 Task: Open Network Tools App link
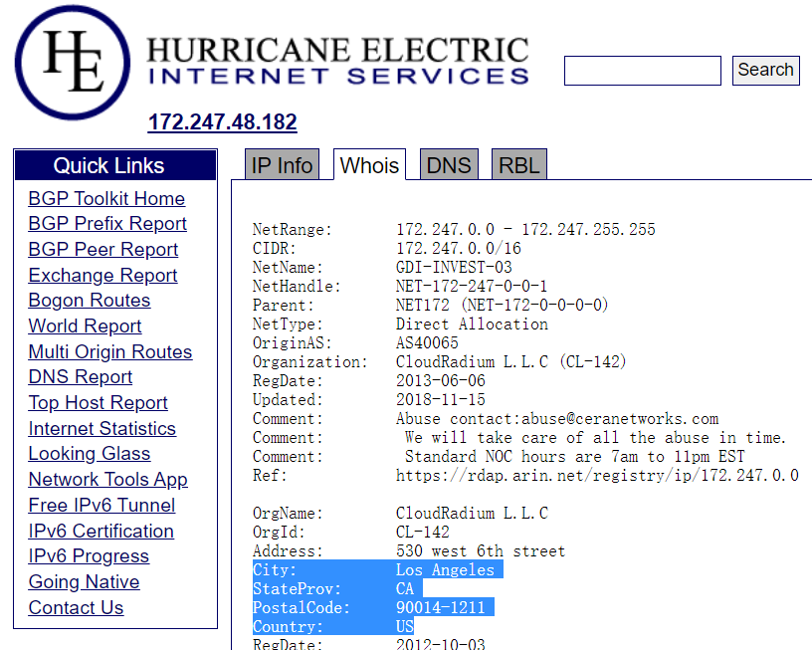(107, 480)
